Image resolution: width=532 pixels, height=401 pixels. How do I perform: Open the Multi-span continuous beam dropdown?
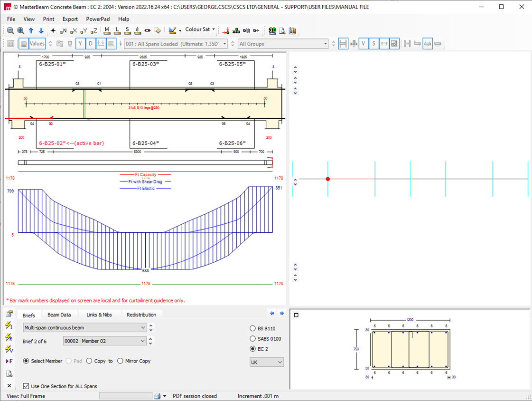[85, 328]
